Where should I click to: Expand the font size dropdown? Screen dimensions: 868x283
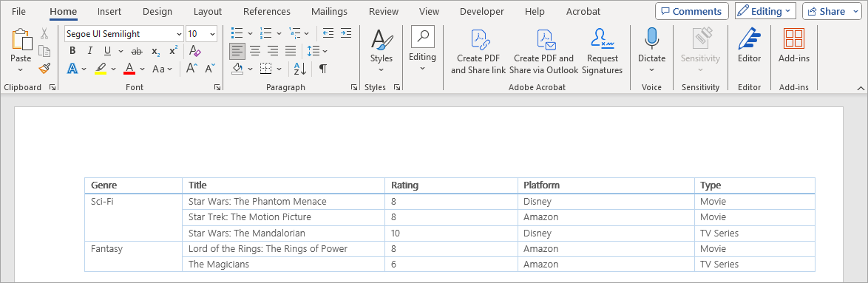click(x=213, y=34)
